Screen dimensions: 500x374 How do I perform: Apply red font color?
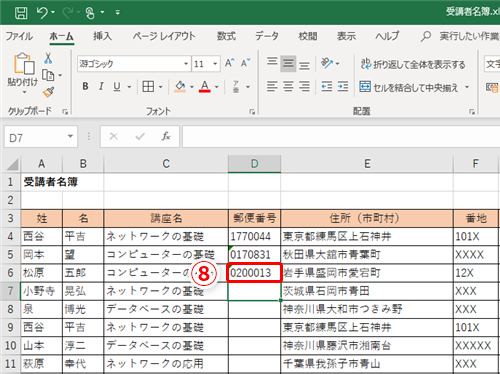point(205,86)
